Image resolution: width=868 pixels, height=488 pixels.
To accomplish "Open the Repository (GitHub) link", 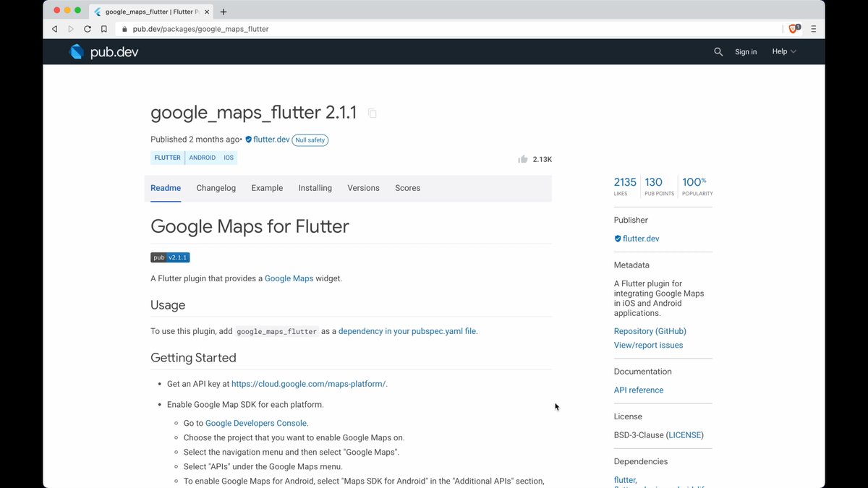I will 650,331.
